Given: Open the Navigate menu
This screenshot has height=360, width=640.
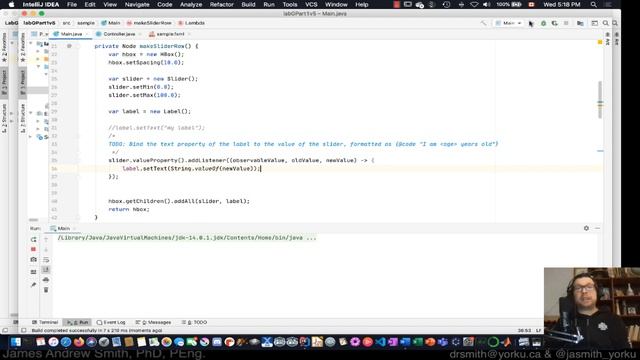Looking at the screenshot, I should 137,4.
